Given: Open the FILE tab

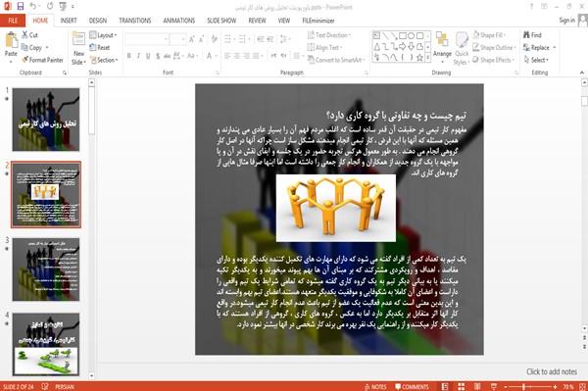Looking at the screenshot, I should [13, 21].
